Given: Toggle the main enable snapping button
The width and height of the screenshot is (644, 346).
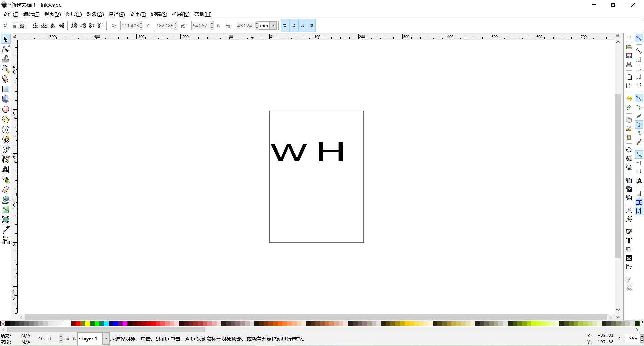Looking at the screenshot, I should point(639,38).
